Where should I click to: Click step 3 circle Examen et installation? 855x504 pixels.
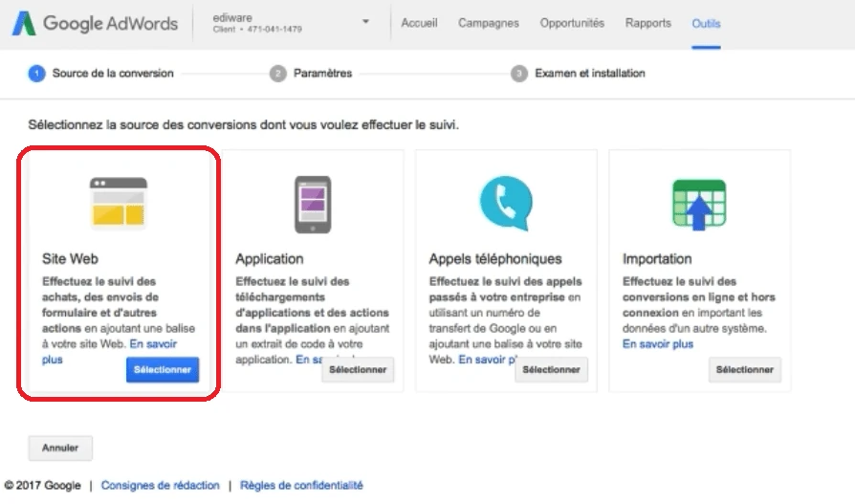[x=519, y=73]
